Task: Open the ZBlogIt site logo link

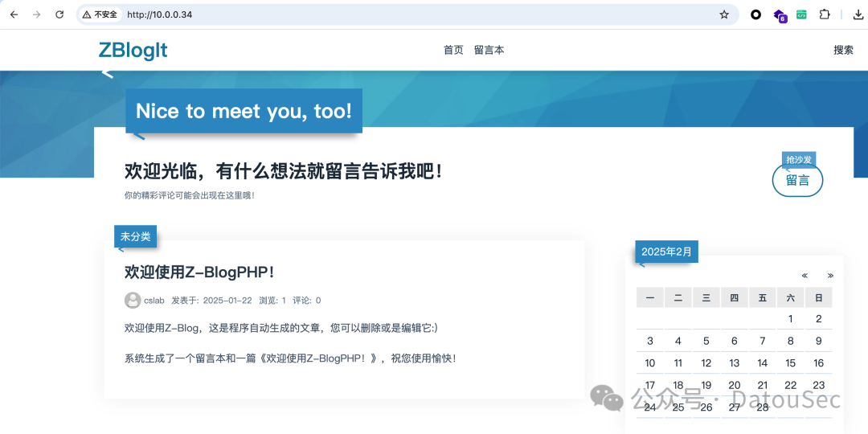Action: click(x=133, y=51)
